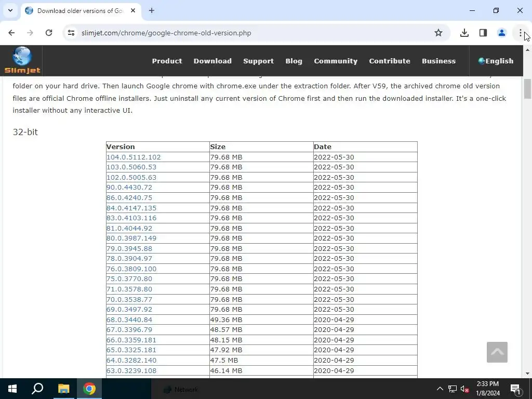Reload the page with the refresh icon
This screenshot has height=399, width=532.
click(x=49, y=33)
